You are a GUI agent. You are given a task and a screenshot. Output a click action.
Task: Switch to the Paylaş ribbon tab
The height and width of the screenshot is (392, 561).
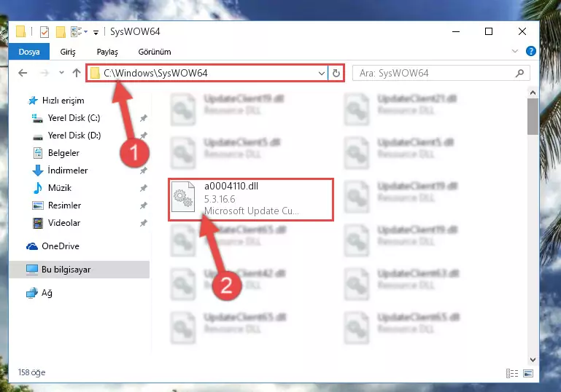coord(107,52)
